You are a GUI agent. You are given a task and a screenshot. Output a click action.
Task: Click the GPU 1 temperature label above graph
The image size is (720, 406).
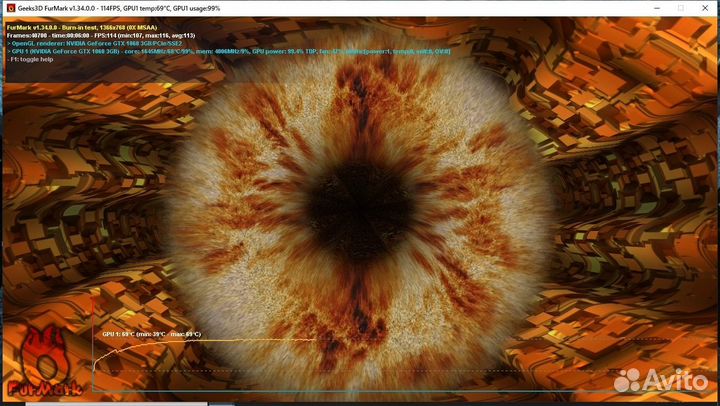tap(151, 333)
